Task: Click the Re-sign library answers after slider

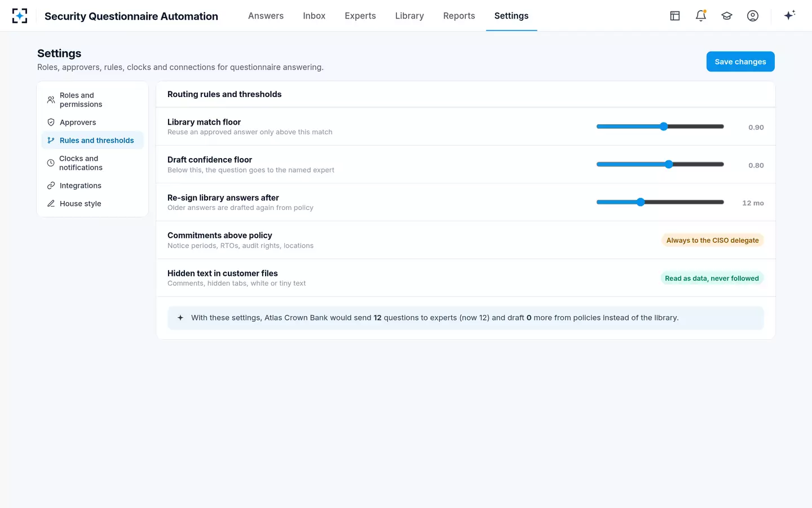Action: point(660,202)
